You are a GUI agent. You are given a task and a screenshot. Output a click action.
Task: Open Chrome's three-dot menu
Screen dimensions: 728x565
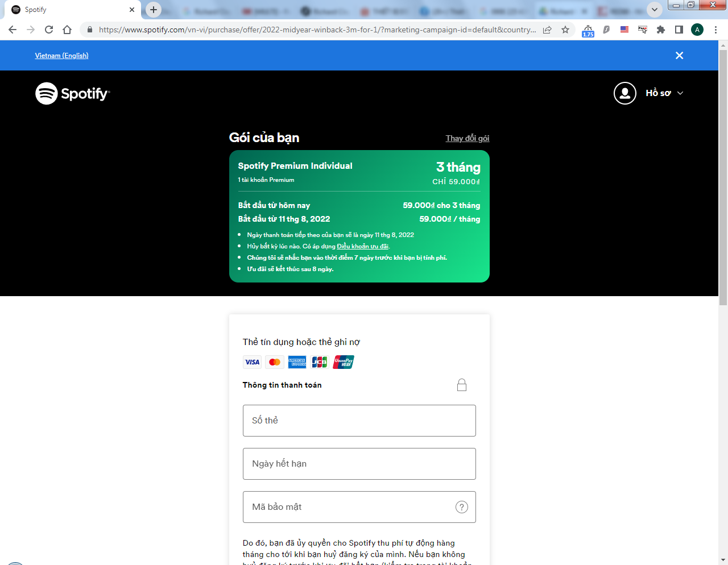[x=715, y=30]
